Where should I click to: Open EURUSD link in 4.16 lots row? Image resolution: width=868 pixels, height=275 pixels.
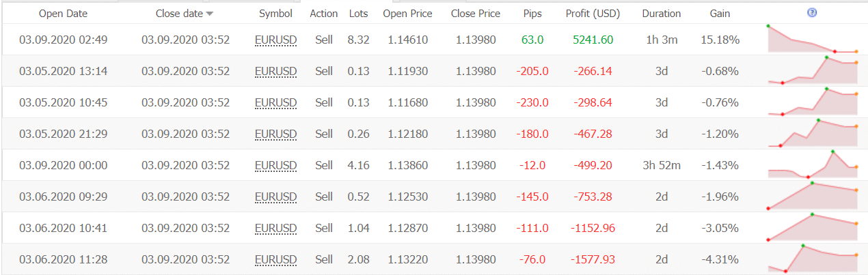click(x=275, y=165)
